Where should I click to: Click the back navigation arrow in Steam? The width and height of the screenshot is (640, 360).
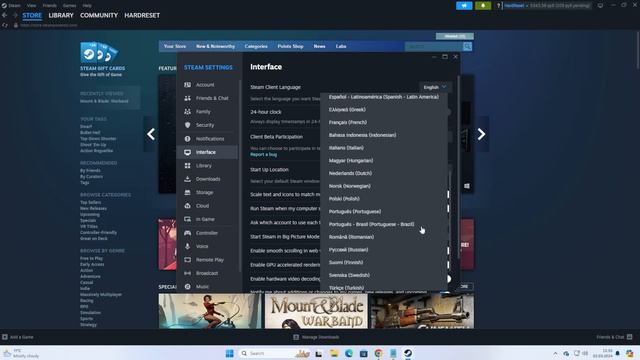[4, 15]
